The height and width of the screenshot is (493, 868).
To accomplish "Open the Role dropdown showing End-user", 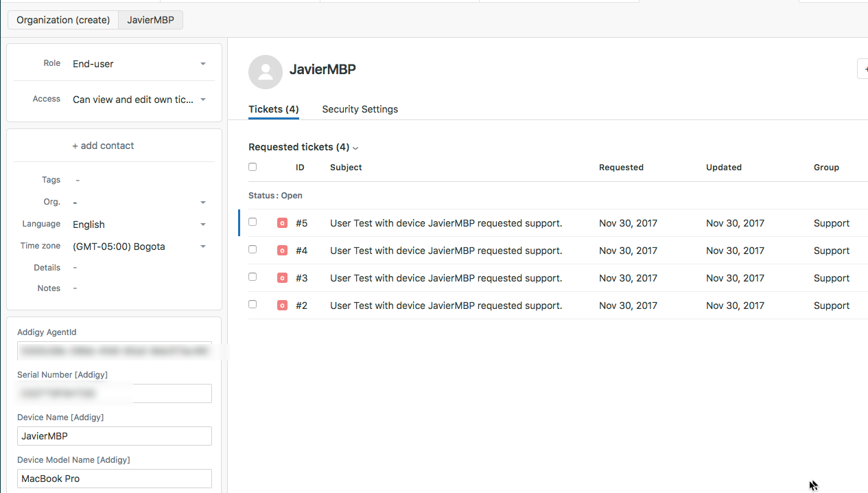I will tap(139, 64).
